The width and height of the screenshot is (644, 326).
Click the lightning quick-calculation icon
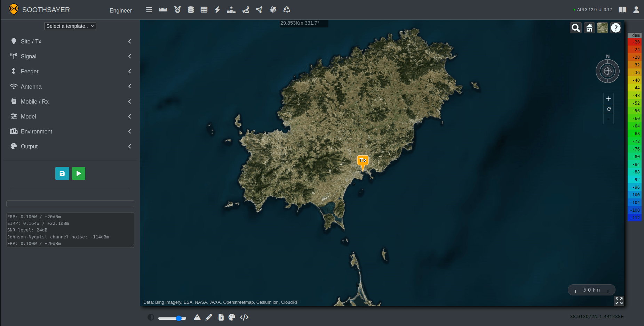pos(217,10)
